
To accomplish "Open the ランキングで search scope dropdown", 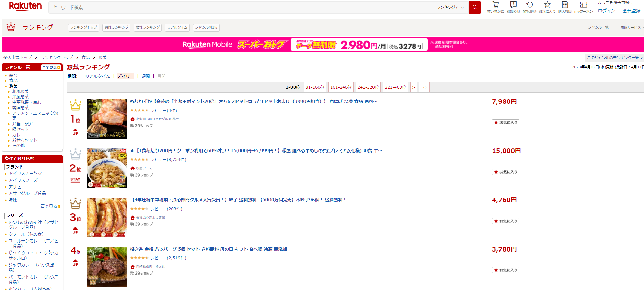I will click(x=450, y=7).
